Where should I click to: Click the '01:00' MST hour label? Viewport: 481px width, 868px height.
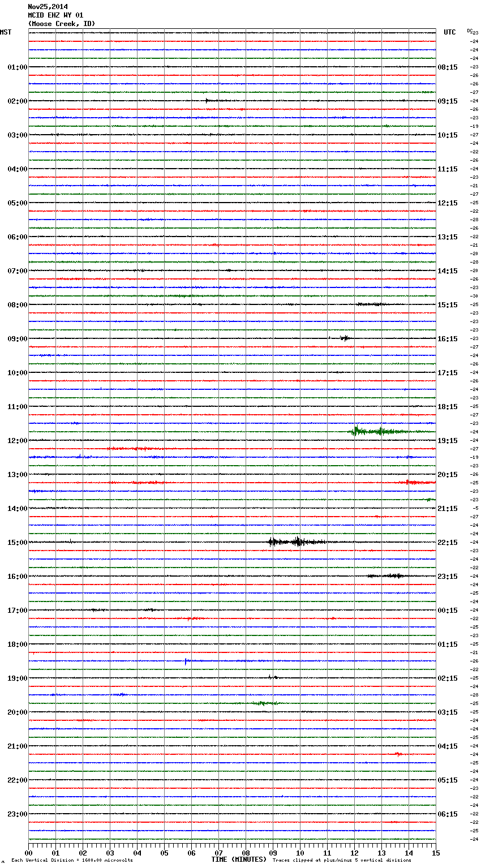pos(18,67)
